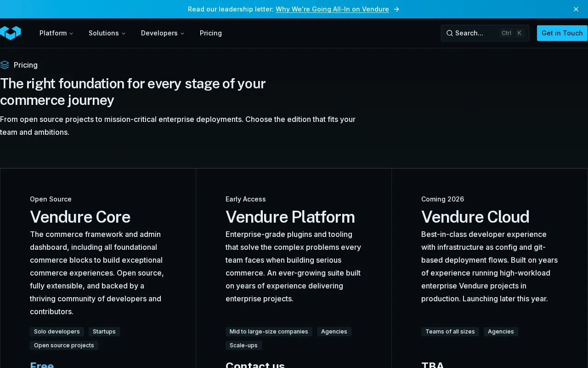Click the Agencies tag under Vendure Platform

point(334,332)
